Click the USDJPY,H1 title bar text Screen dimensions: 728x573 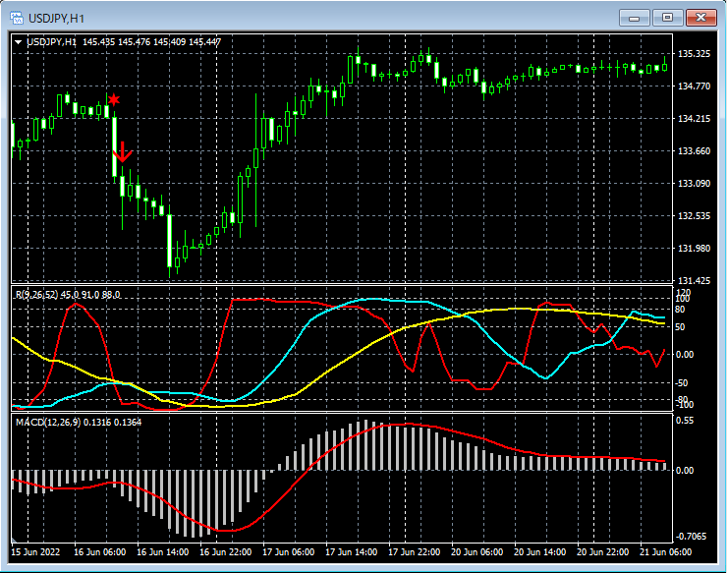pyautogui.click(x=56, y=18)
